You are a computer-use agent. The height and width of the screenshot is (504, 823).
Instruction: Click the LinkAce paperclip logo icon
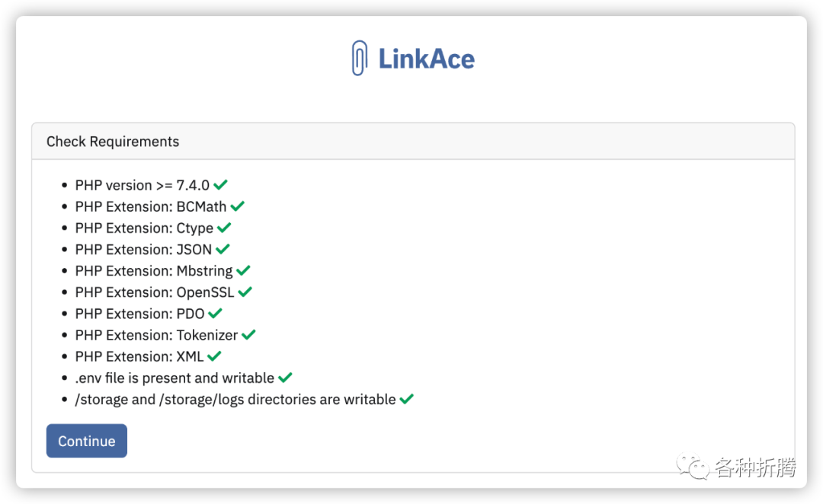(x=359, y=59)
